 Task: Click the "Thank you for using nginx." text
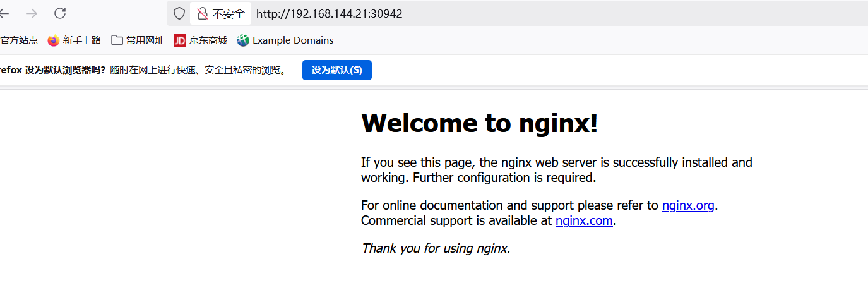(x=436, y=248)
